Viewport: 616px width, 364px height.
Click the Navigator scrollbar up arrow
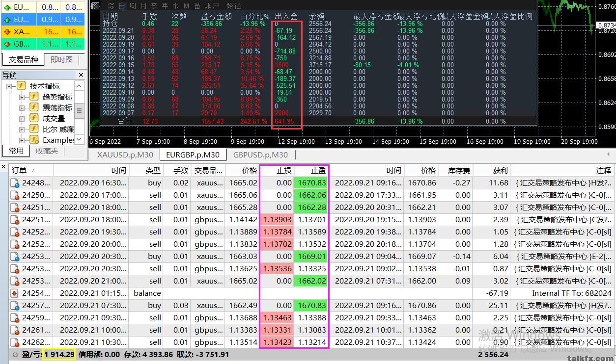coord(79,86)
